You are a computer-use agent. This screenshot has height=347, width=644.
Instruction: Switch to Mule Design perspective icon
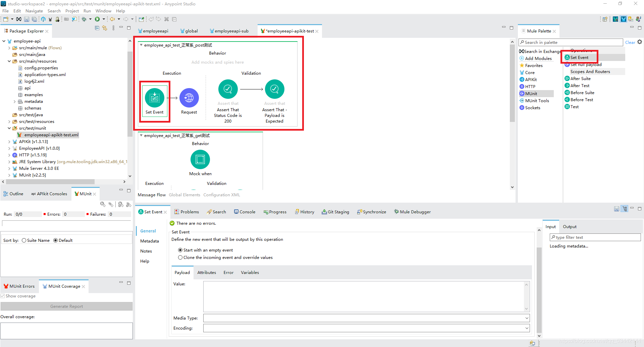pos(623,19)
